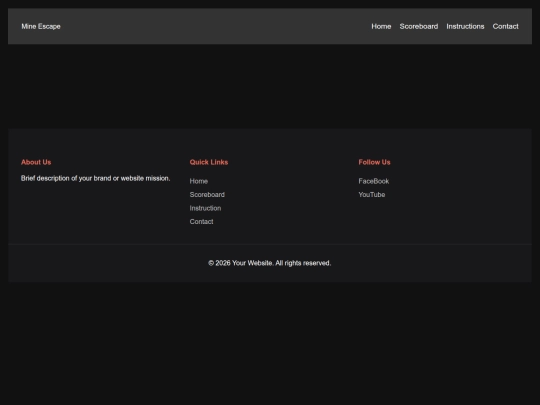The width and height of the screenshot is (540, 405).
Task: Select the About Us footer heading
Action: point(36,162)
